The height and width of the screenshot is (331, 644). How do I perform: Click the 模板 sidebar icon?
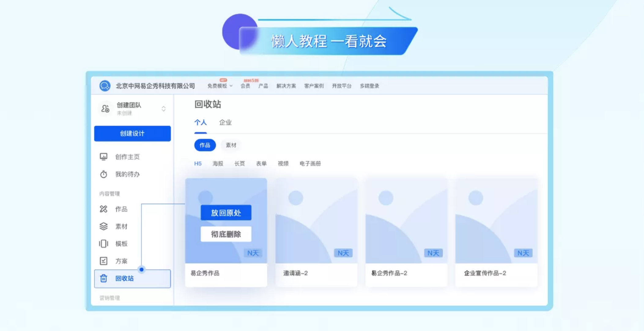pos(104,244)
